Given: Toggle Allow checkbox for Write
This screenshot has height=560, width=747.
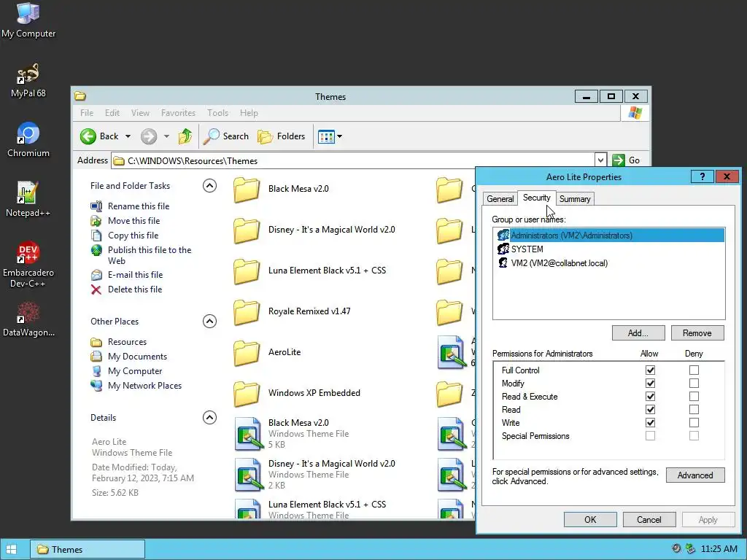Looking at the screenshot, I should point(650,422).
